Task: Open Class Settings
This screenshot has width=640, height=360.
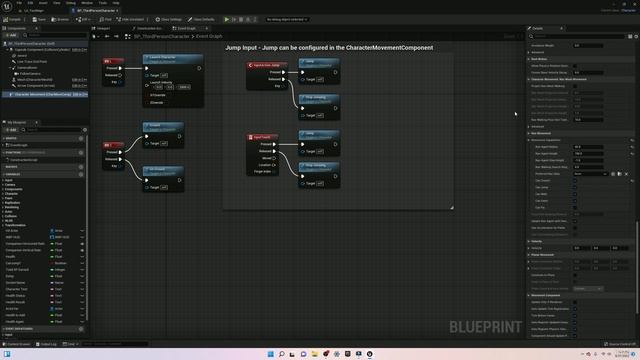Action: pyautogui.click(x=168, y=19)
